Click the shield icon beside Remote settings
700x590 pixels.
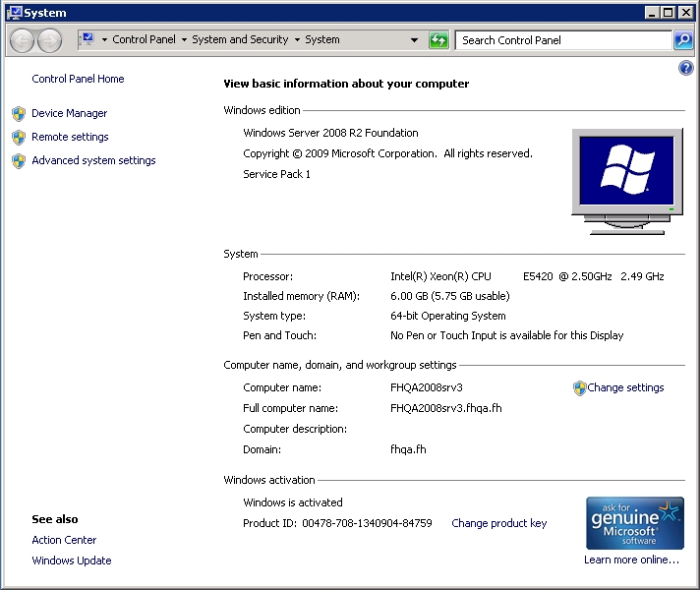pyautogui.click(x=19, y=138)
